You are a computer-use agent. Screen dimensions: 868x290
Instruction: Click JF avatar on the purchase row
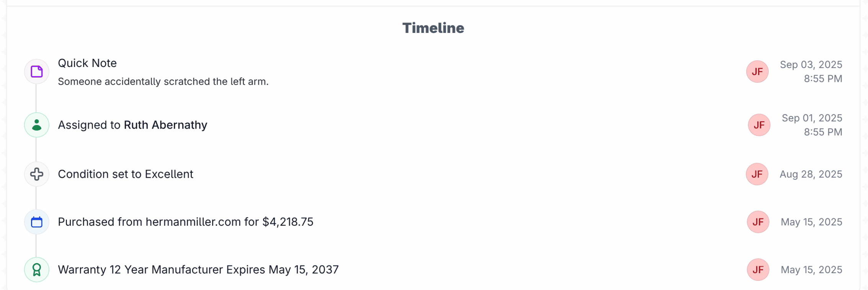tap(758, 222)
